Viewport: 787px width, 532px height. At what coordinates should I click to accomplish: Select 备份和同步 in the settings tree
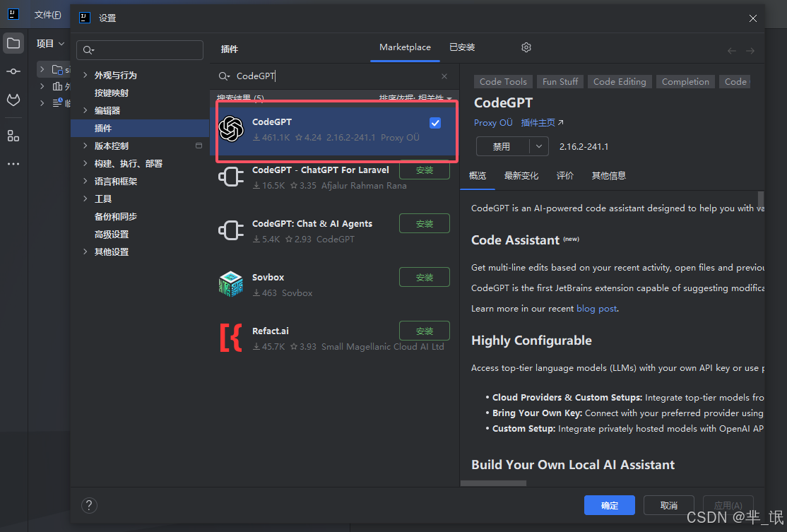pos(115,217)
